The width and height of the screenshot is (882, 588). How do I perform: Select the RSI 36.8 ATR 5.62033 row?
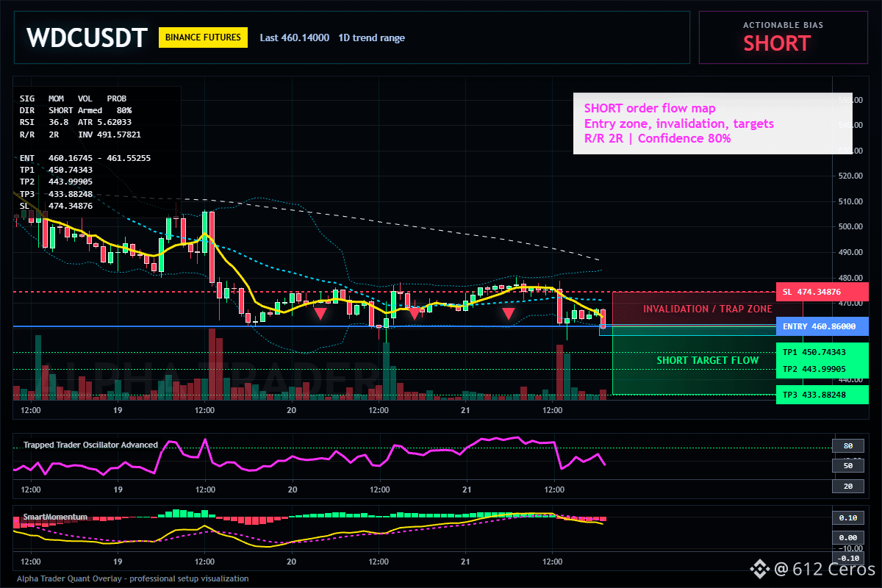[x=76, y=121]
